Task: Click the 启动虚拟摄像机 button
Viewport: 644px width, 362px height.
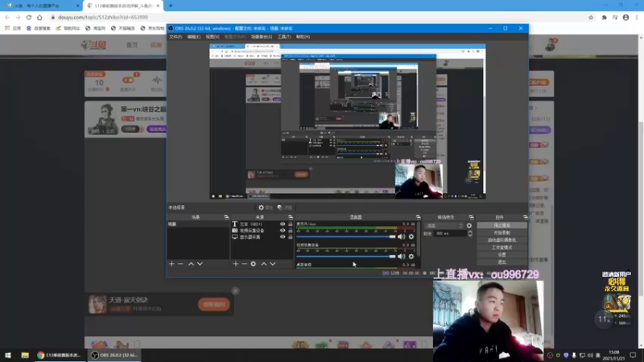Action: 502,240
